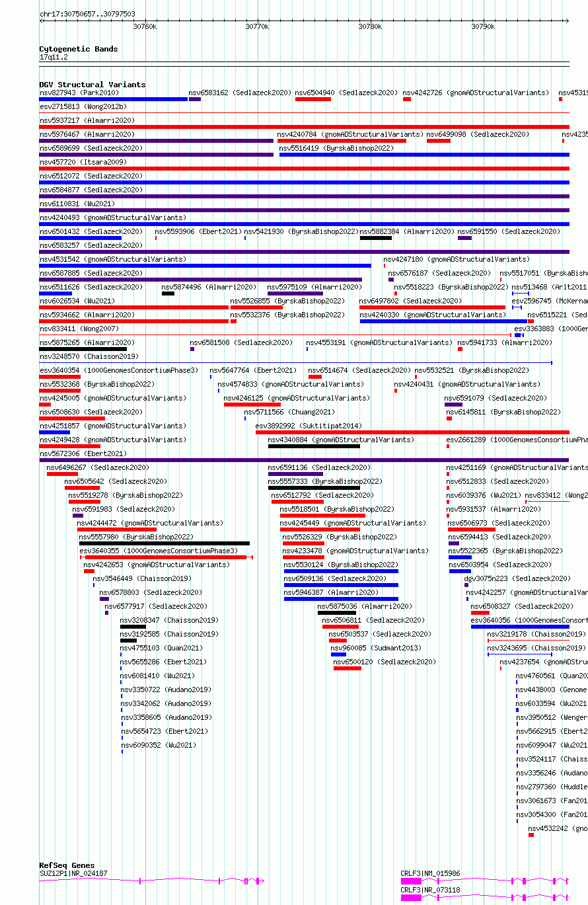Select the nsv5937217 (Almarri2020) label

(87, 120)
